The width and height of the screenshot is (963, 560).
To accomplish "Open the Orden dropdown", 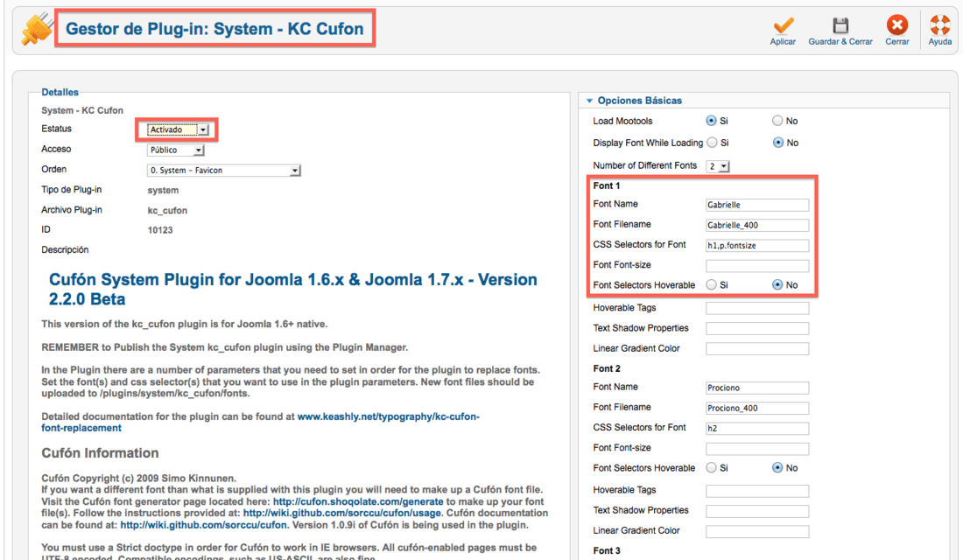I will pyautogui.click(x=224, y=170).
